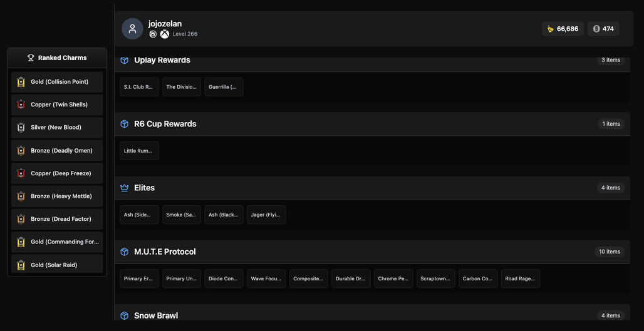The height and width of the screenshot is (331, 644).
Task: Click the cube icon beside Uplay Rewards
Action: (x=125, y=60)
